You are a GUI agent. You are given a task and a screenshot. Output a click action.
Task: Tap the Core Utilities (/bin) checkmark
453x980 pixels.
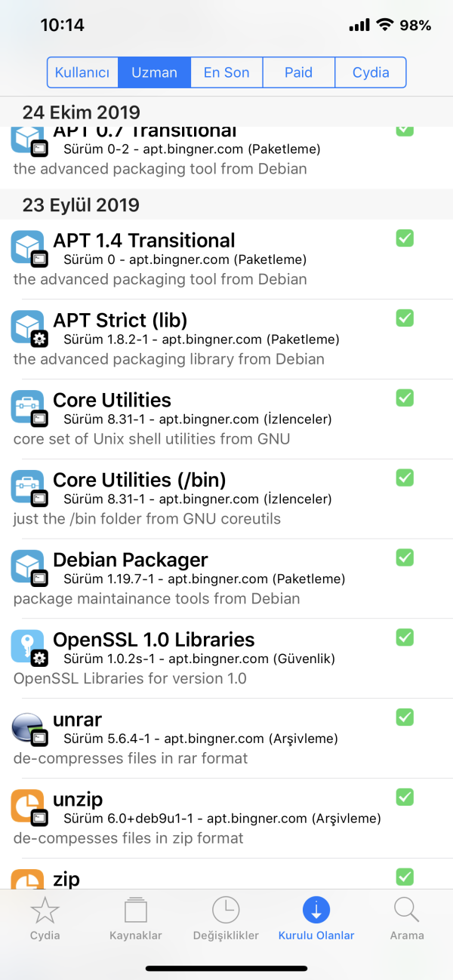tap(405, 478)
